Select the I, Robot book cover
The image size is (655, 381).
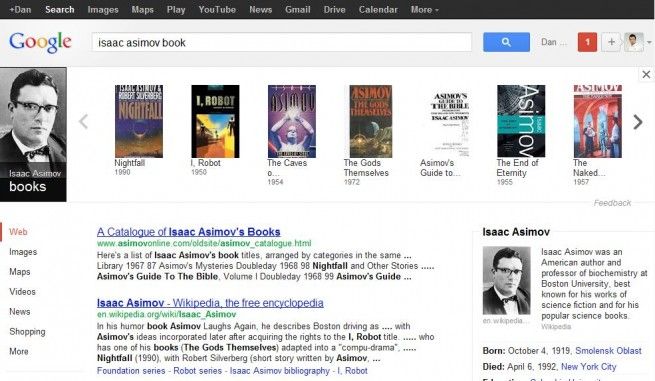[x=215, y=121]
